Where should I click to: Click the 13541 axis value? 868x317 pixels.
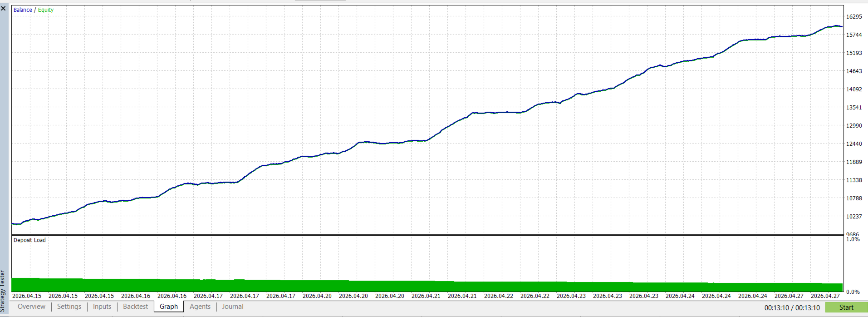pos(854,107)
